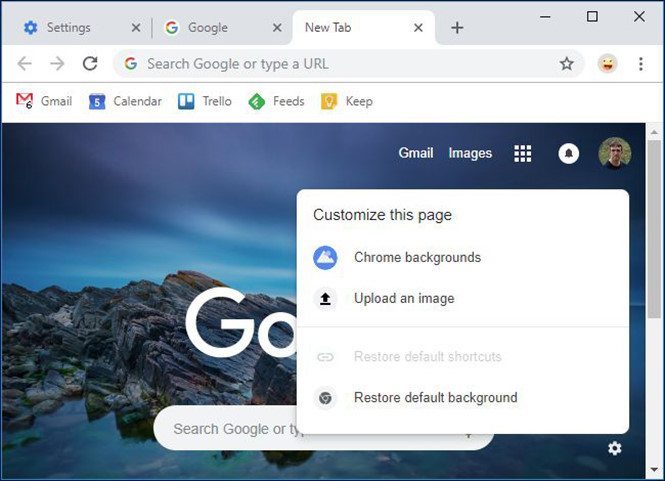The width and height of the screenshot is (665, 481).
Task: Click the customize gear icon
Action: (615, 448)
